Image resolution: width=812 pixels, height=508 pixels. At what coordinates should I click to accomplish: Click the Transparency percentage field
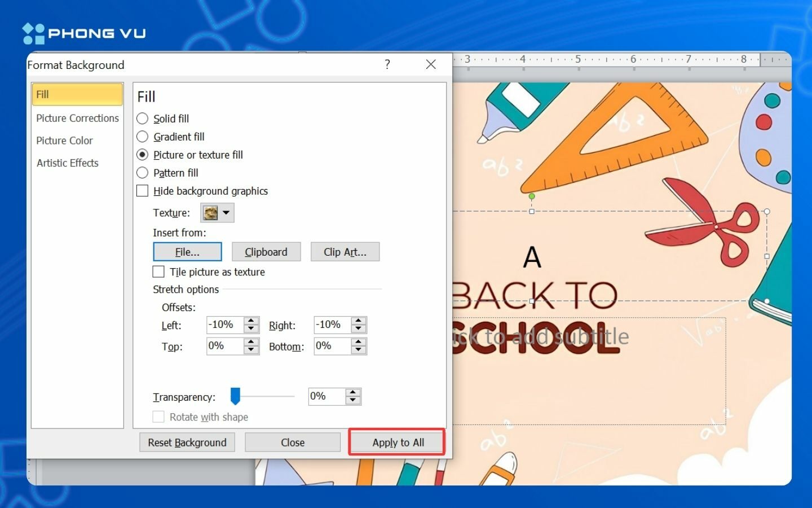point(326,396)
